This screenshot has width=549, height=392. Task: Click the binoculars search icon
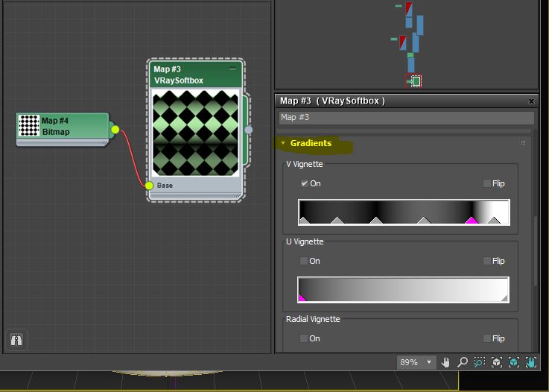click(16, 340)
